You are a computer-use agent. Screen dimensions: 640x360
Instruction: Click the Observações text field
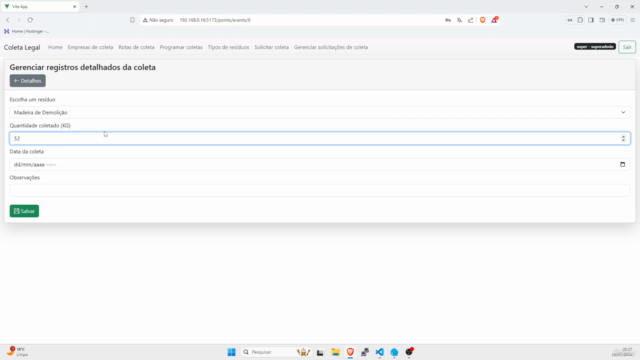[320, 191]
